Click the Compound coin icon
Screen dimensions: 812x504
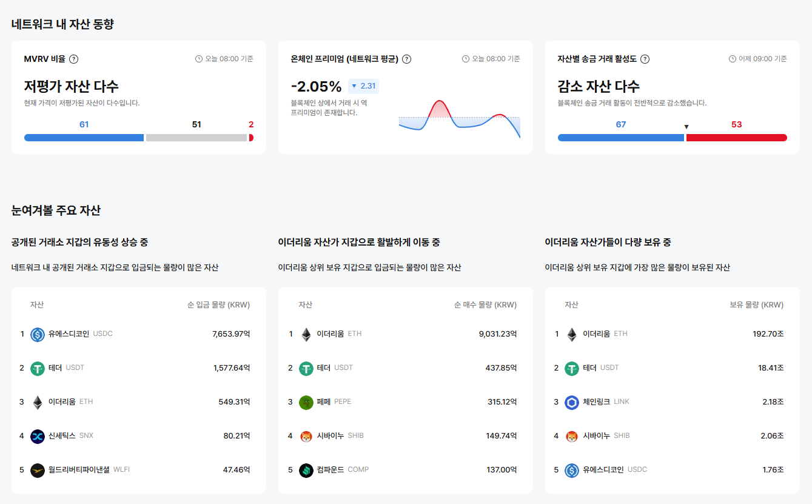tap(306, 469)
